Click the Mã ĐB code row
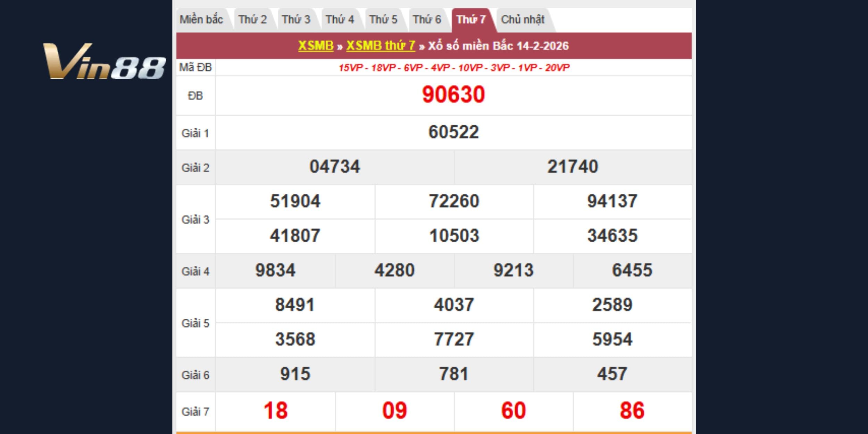Screen dimensions: 868x434 point(454,68)
